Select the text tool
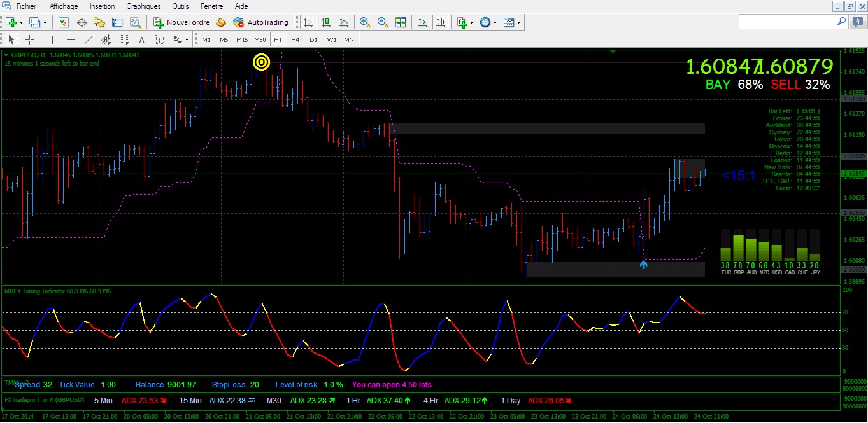The width and height of the screenshot is (868, 423). coord(142,39)
